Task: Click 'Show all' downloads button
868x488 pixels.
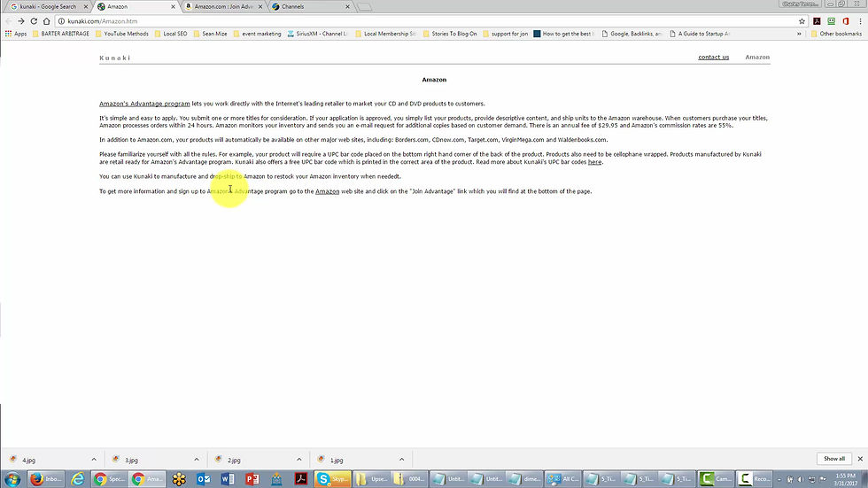Action: coord(834,459)
